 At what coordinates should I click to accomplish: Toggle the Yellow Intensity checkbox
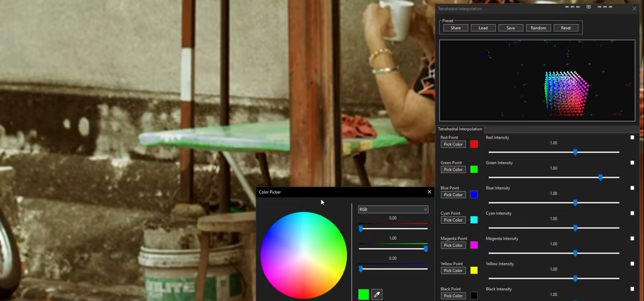(632, 264)
